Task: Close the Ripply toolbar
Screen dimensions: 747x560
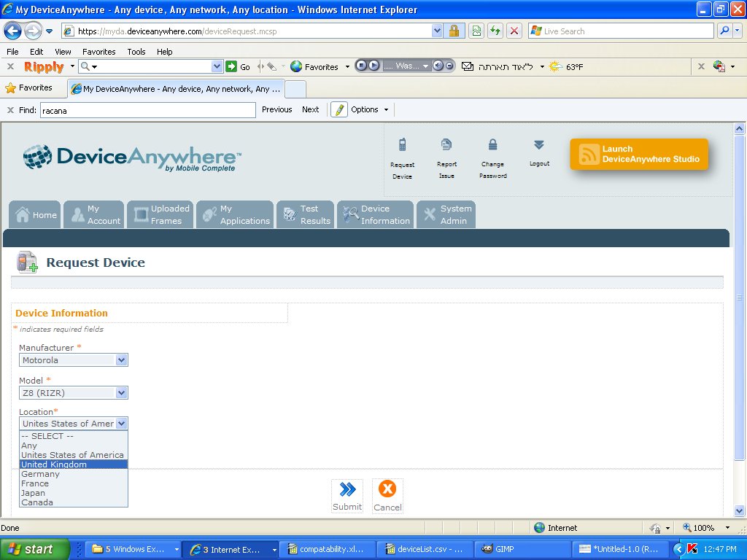Action: [x=10, y=66]
